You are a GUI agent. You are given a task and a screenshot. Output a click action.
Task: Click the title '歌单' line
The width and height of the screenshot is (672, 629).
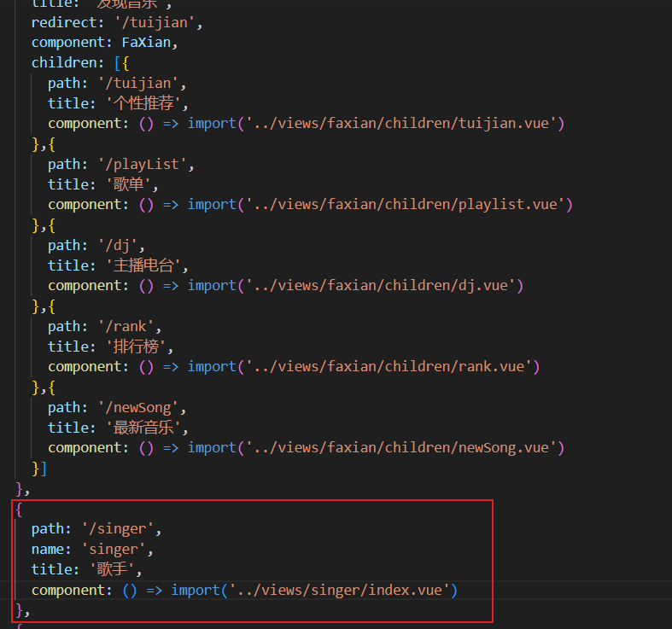point(103,184)
